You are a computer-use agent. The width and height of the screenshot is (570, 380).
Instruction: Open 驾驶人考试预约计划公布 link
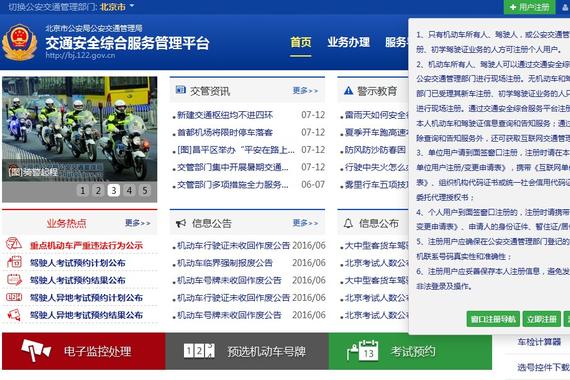pyautogui.click(x=77, y=263)
